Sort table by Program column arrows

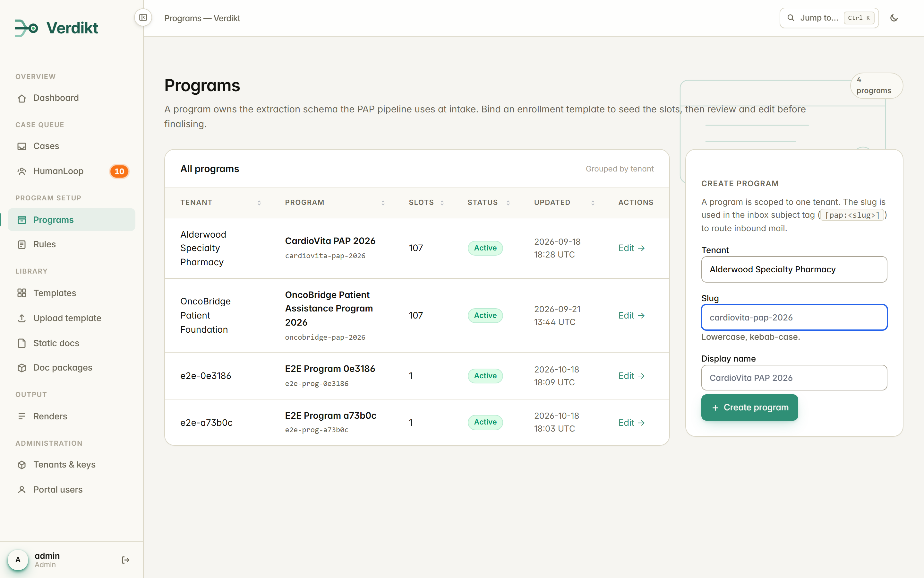(x=383, y=203)
